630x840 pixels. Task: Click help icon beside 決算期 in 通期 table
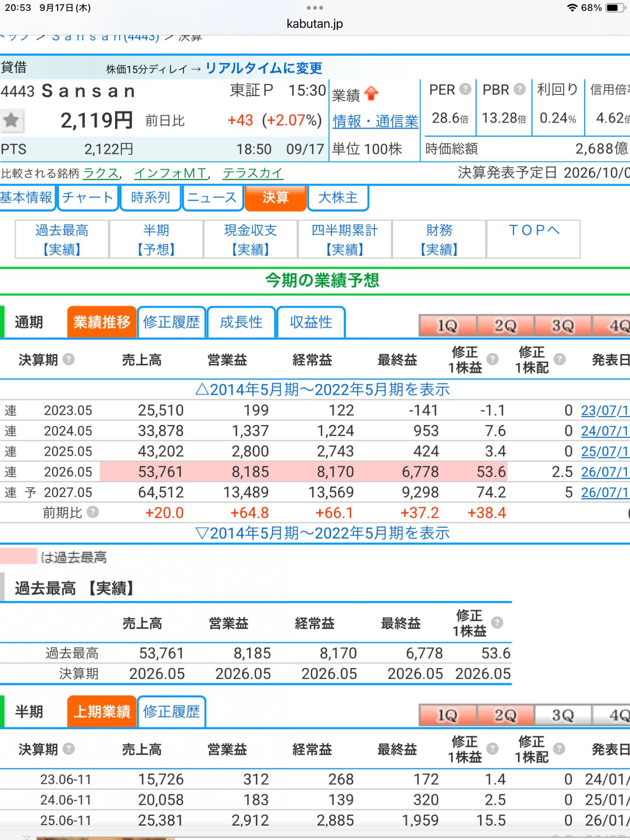pyautogui.click(x=68, y=359)
